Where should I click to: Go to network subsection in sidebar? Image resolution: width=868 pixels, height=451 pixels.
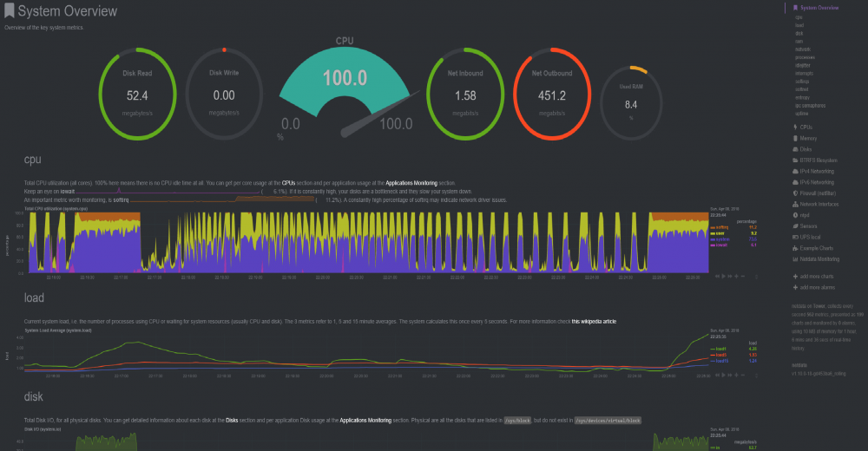coord(803,49)
